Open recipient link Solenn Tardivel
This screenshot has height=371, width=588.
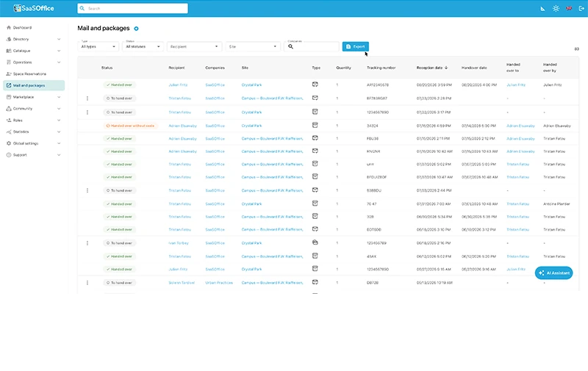pyautogui.click(x=182, y=283)
